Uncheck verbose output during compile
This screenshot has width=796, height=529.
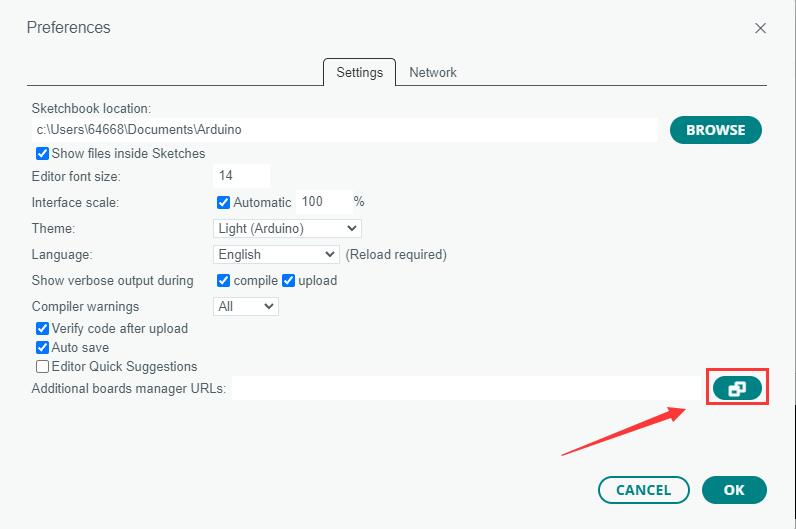click(x=224, y=281)
